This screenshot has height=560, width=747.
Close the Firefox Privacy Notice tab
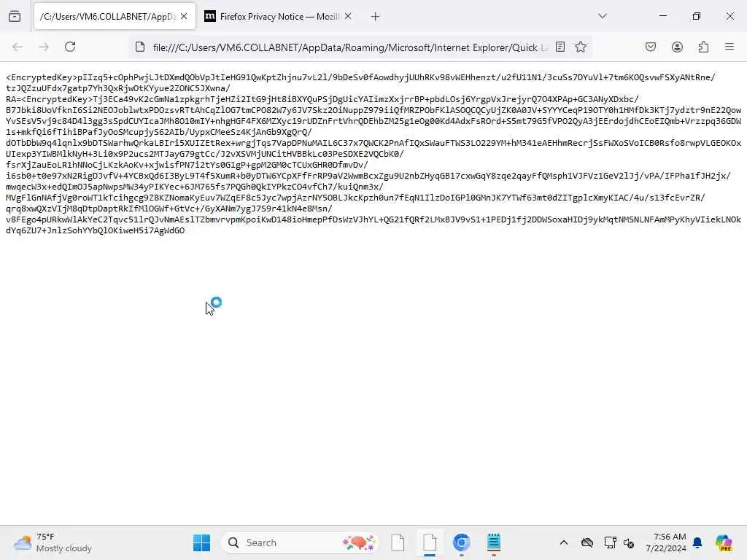tap(348, 17)
